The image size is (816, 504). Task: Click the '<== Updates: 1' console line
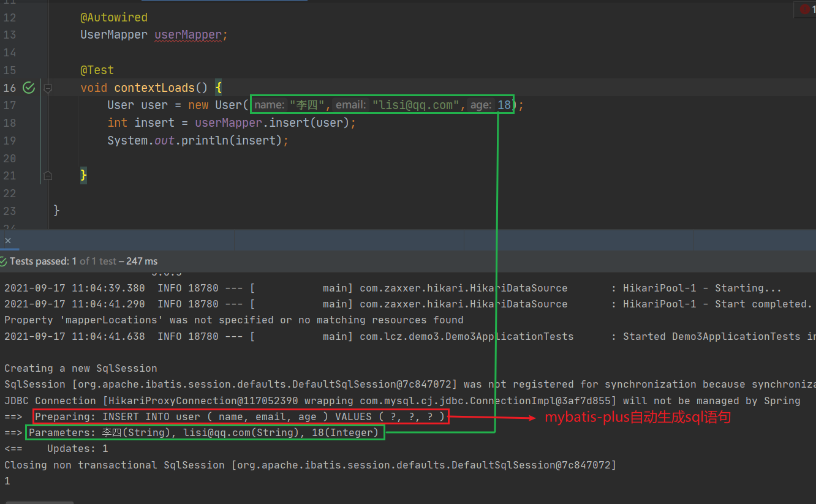[x=56, y=449]
